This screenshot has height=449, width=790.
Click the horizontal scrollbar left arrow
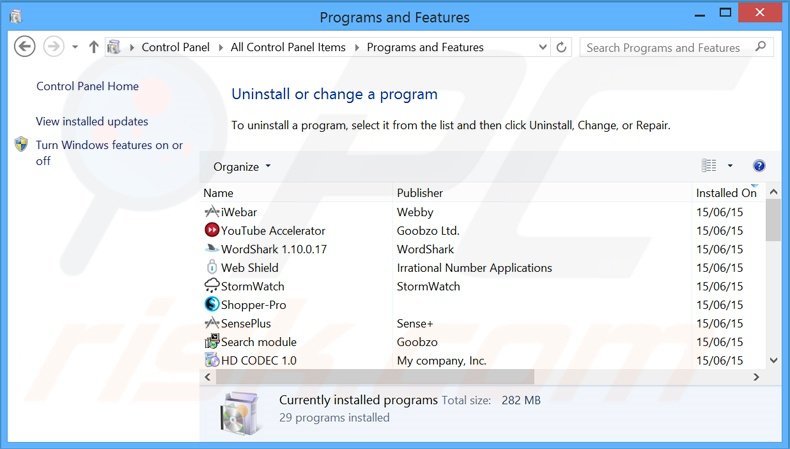tap(208, 376)
